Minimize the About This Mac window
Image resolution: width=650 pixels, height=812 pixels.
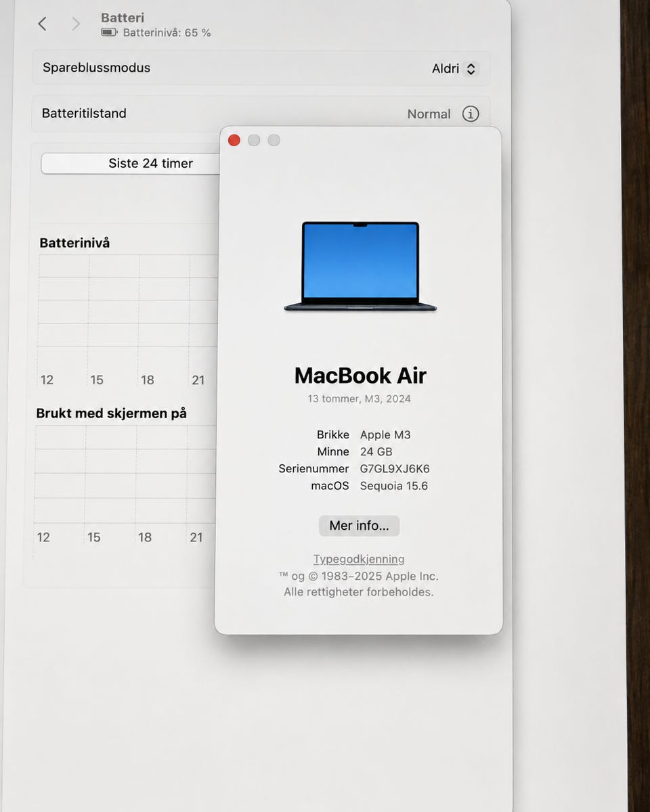coord(254,140)
